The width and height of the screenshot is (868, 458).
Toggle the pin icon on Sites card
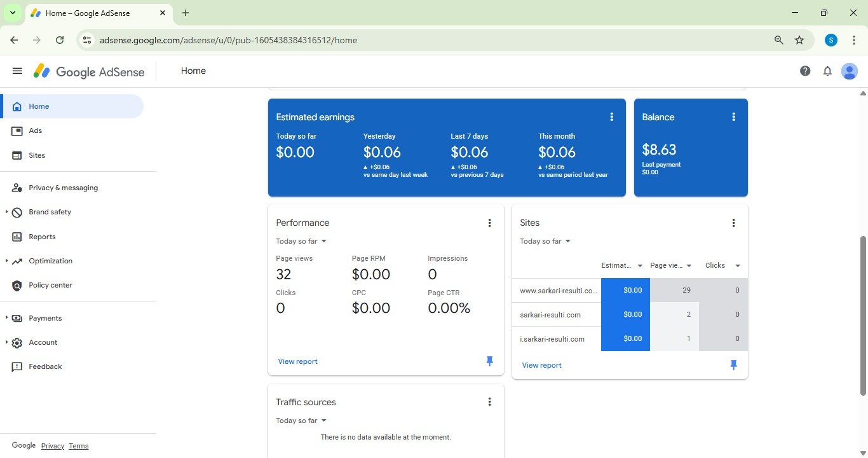(733, 365)
